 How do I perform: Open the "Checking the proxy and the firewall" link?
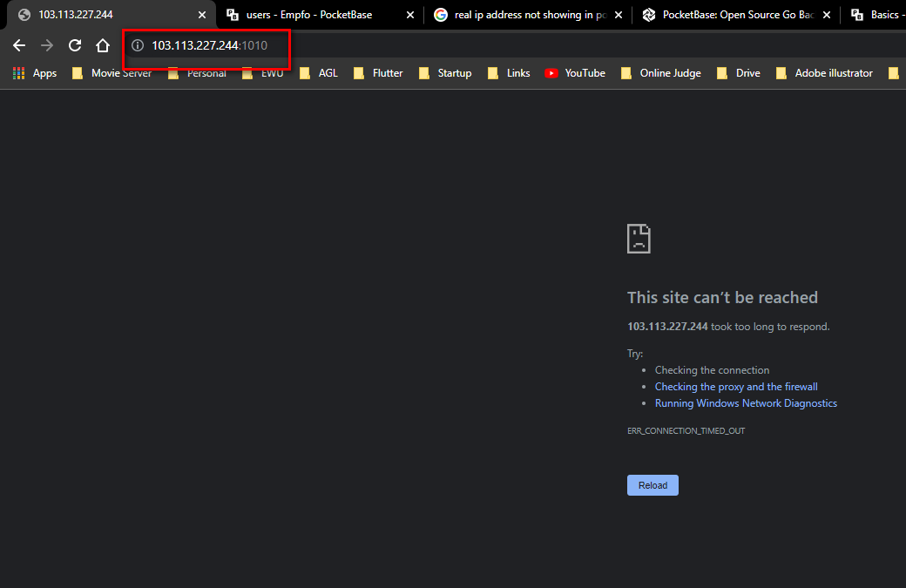(x=736, y=386)
